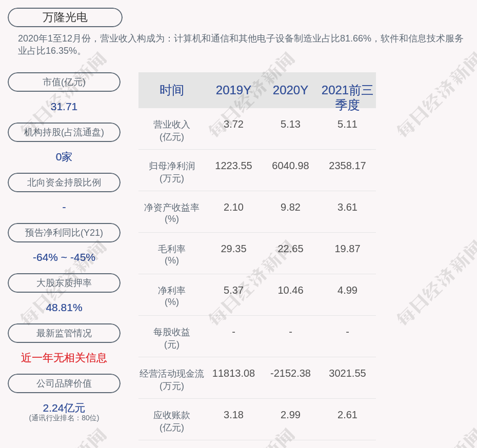
Task: Select the gross margin value 29.35
Action: pos(234,249)
